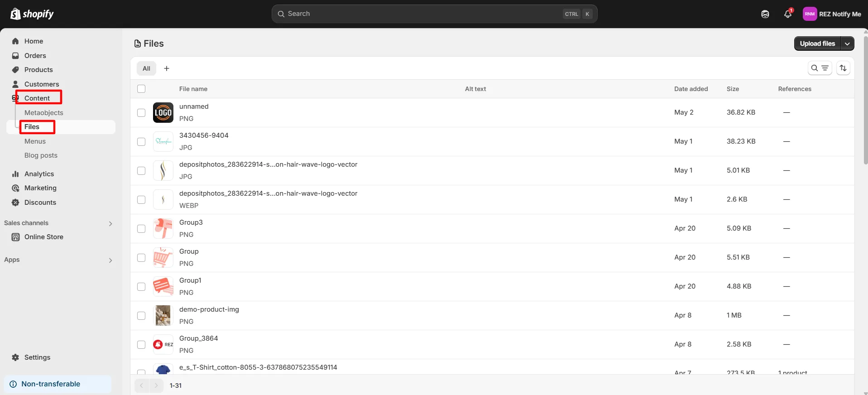Screen dimensions: 868x395
Task: Click the File name column header
Action: point(193,89)
